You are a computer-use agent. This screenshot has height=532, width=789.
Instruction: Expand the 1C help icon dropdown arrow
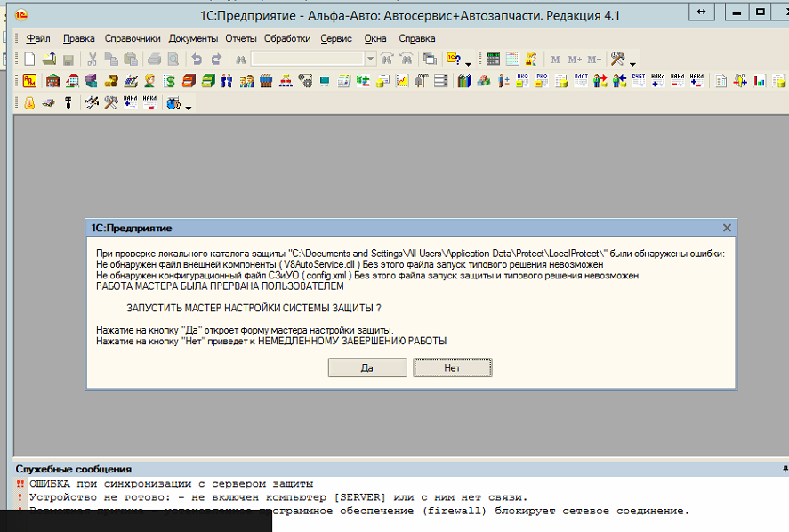click(468, 62)
